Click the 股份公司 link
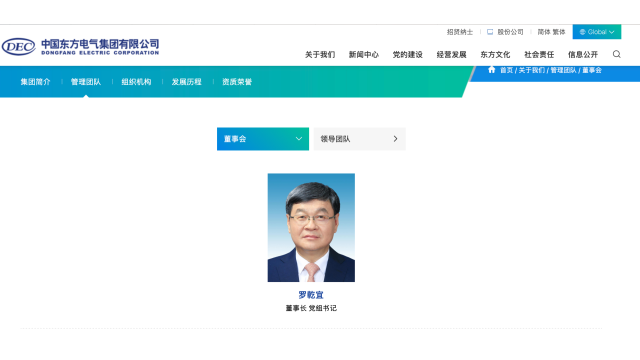640x360 pixels. 510,32
